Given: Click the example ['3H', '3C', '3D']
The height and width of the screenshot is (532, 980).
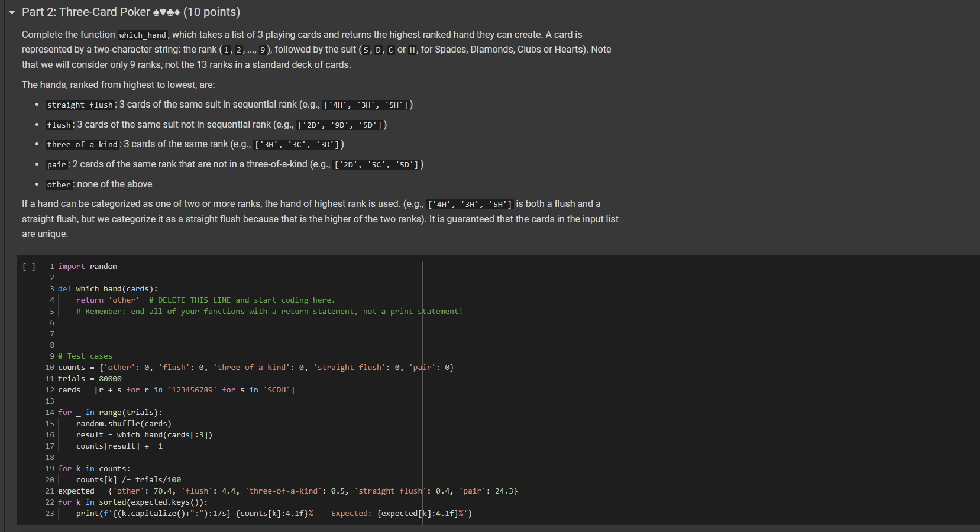Looking at the screenshot, I should pyautogui.click(x=297, y=144).
